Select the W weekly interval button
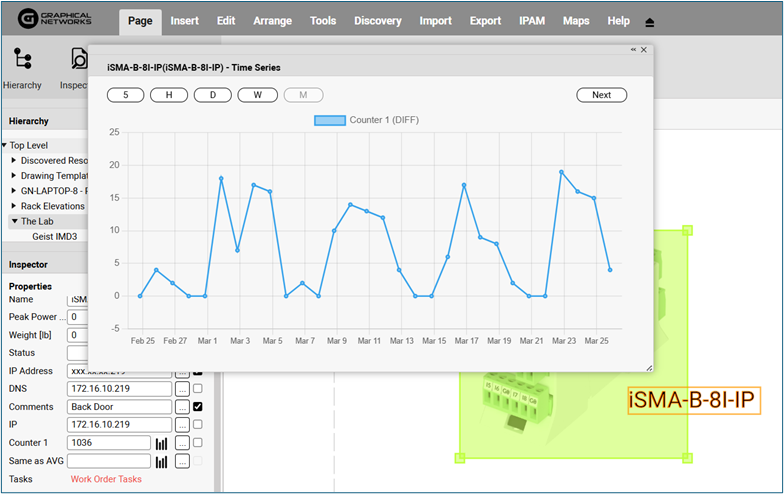The width and height of the screenshot is (784, 494). pyautogui.click(x=258, y=95)
